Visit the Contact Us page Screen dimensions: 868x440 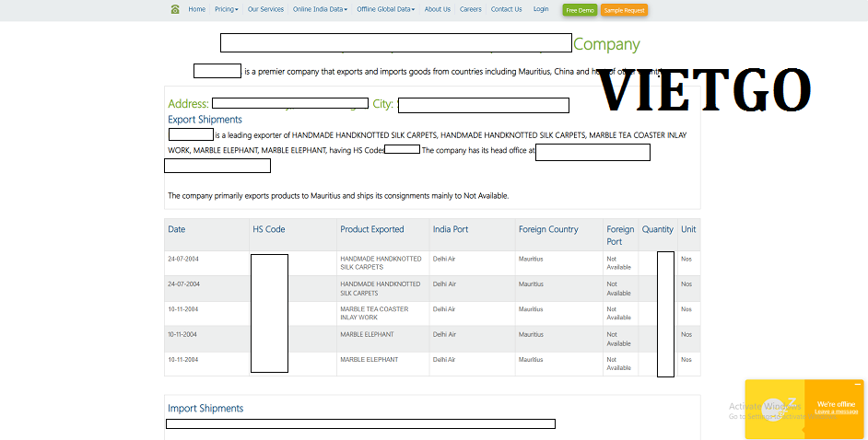tap(506, 9)
